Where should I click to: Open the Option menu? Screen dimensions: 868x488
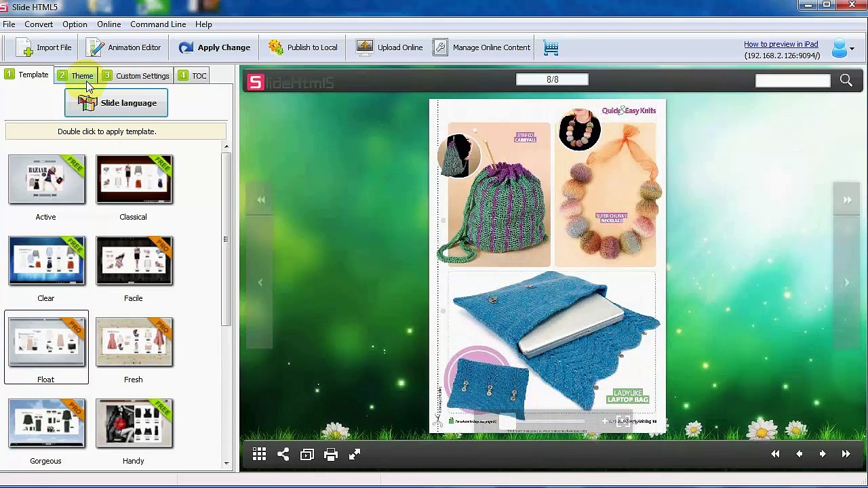tap(75, 24)
